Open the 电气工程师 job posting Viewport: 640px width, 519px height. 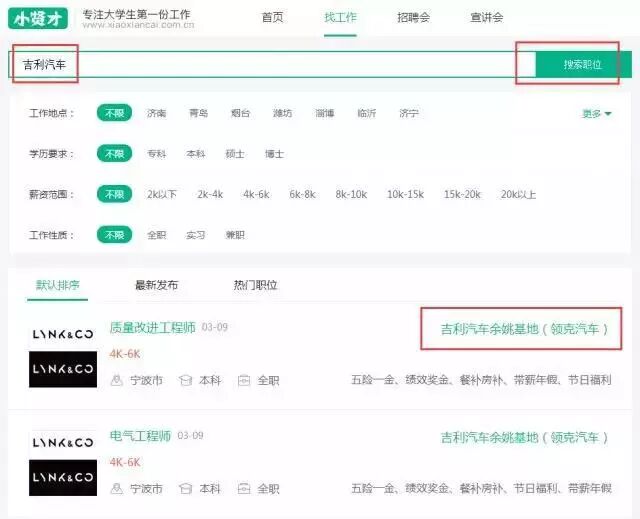coord(140,436)
